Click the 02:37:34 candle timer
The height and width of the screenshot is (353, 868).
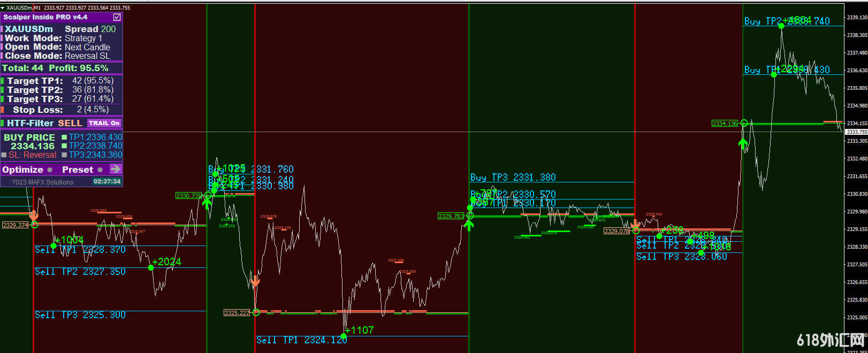107,181
